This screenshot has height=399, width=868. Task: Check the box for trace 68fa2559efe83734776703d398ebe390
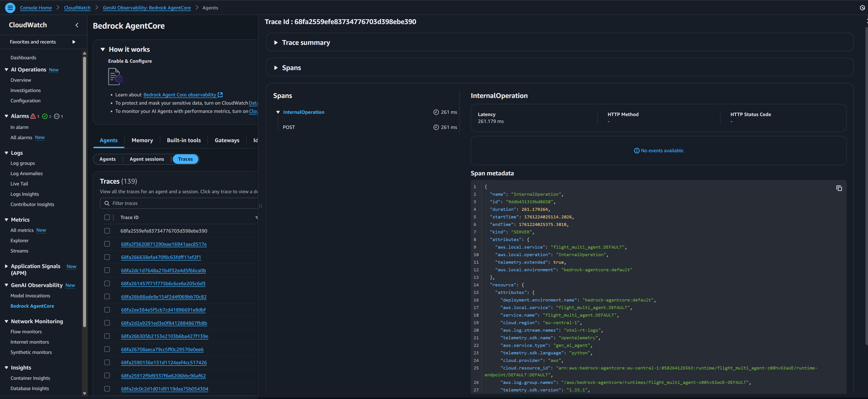(x=107, y=231)
